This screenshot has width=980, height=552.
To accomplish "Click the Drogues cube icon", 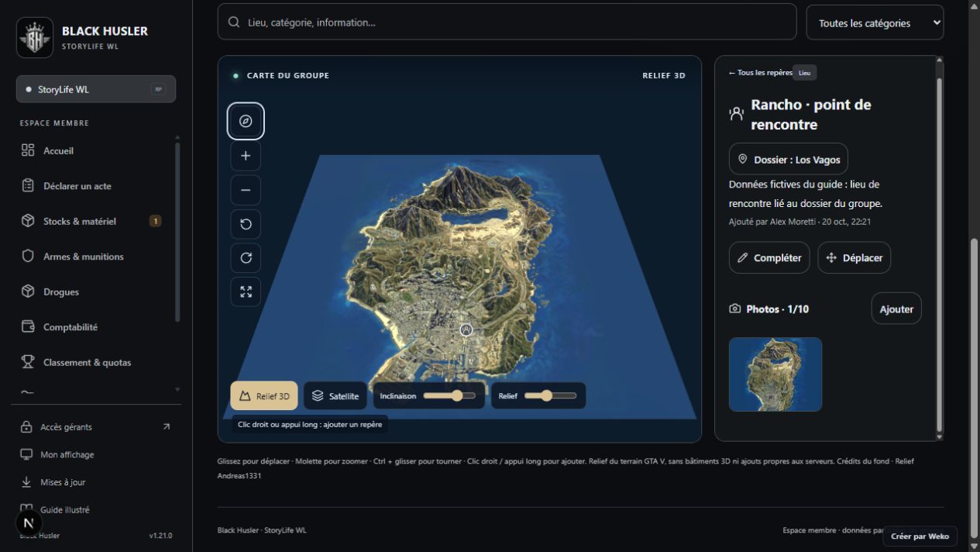I will tap(28, 292).
